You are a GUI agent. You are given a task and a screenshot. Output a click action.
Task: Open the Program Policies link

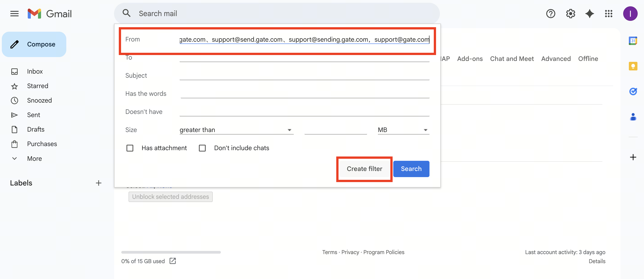click(384, 252)
